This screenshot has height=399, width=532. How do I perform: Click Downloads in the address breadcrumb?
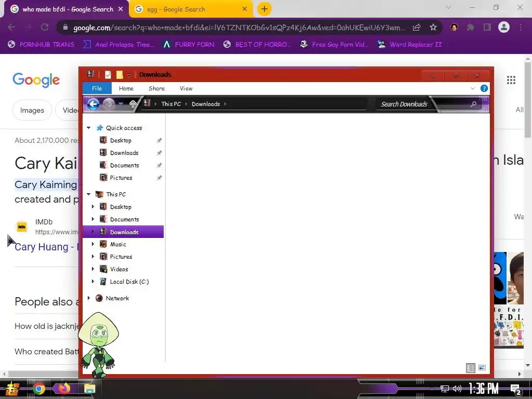206,104
